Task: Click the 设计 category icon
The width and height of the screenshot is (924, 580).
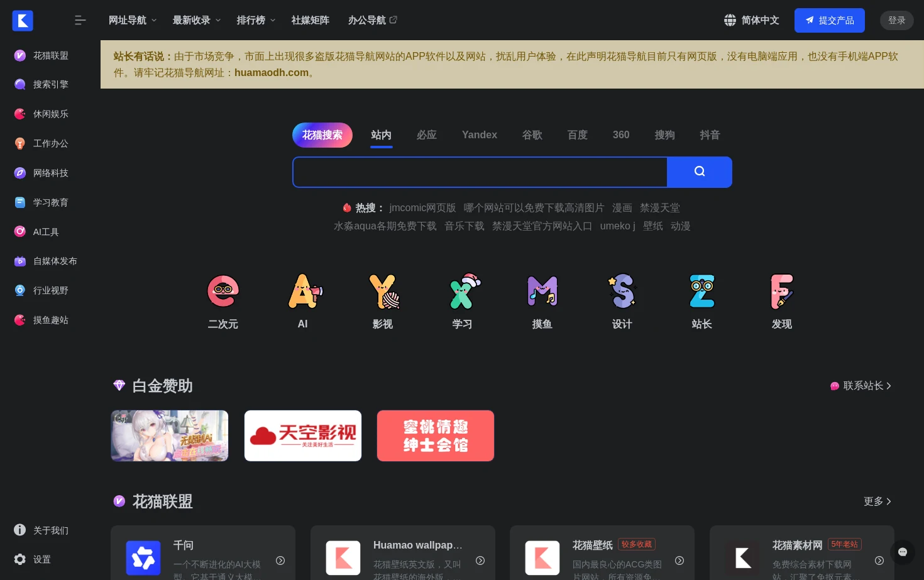Action: pos(622,292)
